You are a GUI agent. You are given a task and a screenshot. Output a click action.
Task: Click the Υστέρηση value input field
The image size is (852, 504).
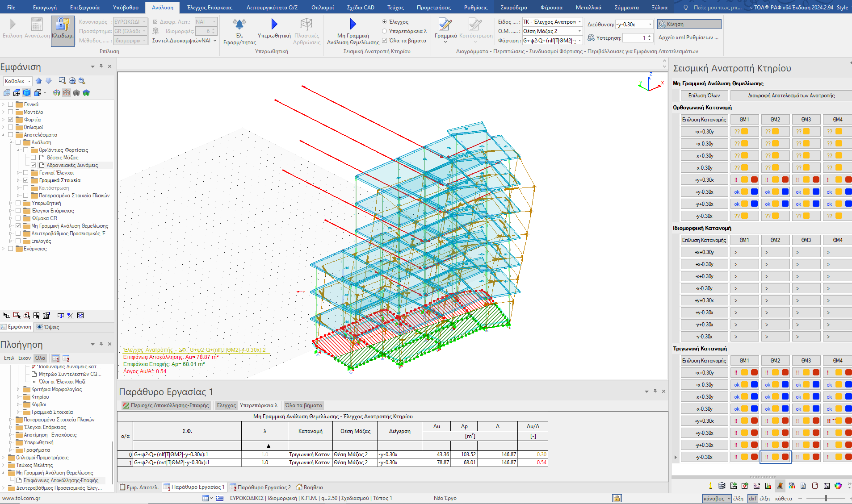coord(634,38)
